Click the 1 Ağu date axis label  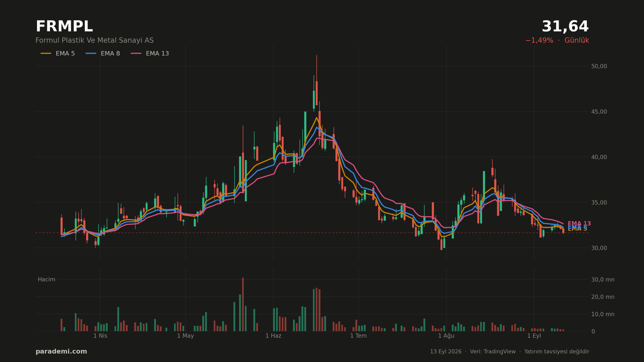446,335
